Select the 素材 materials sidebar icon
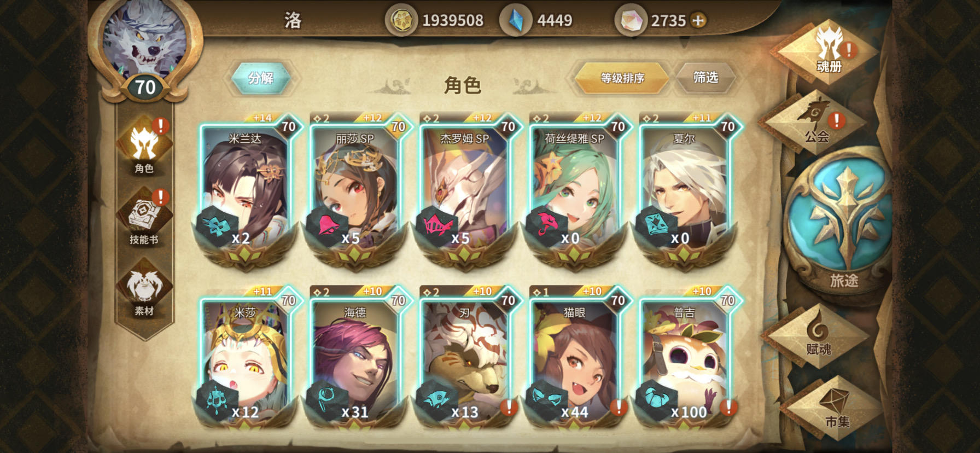 tap(144, 290)
